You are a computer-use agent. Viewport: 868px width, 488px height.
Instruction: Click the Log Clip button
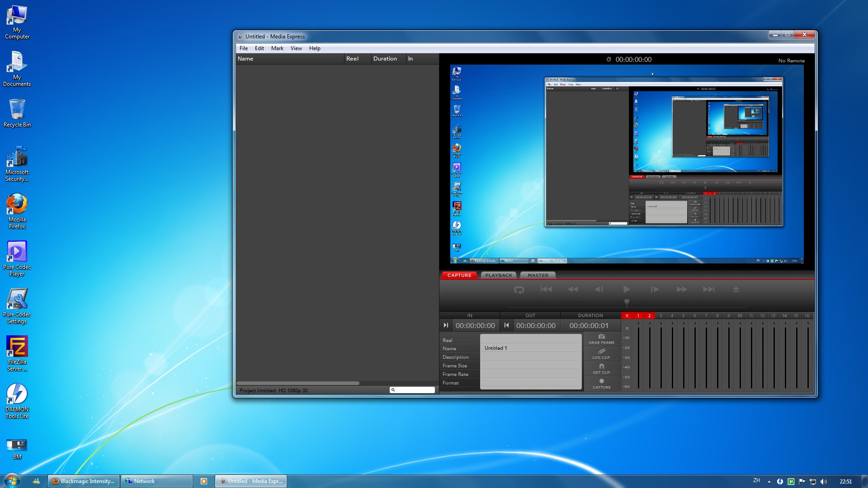[601, 354]
